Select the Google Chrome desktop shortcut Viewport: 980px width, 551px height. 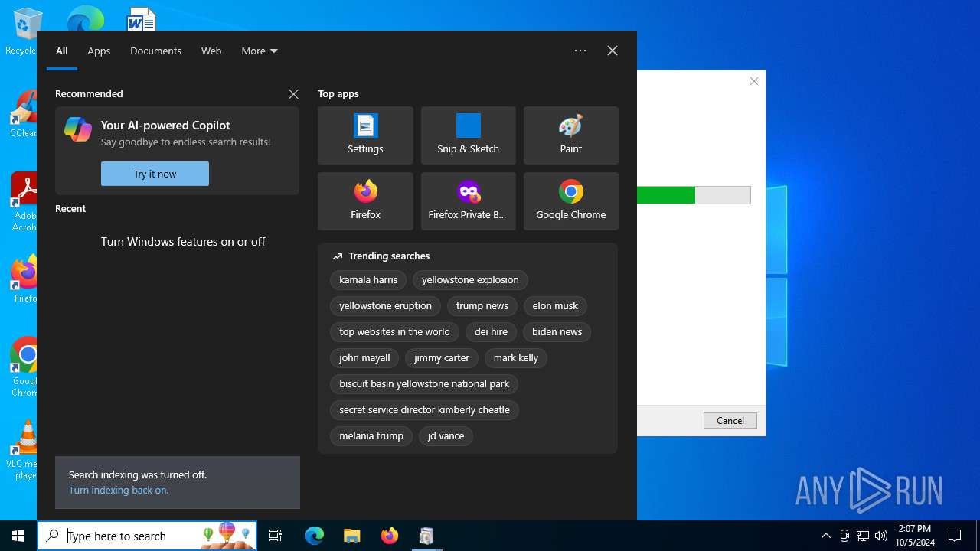coord(23,367)
